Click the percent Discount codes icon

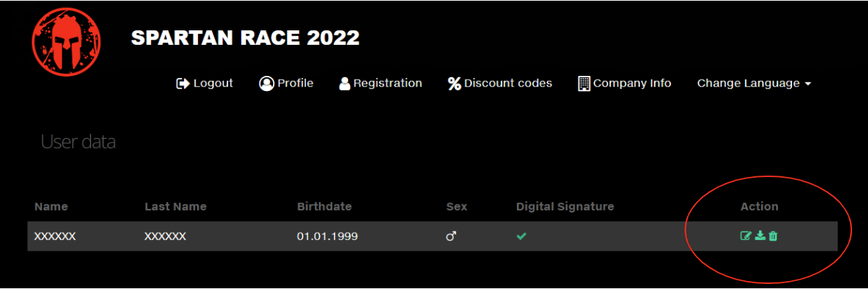[454, 84]
